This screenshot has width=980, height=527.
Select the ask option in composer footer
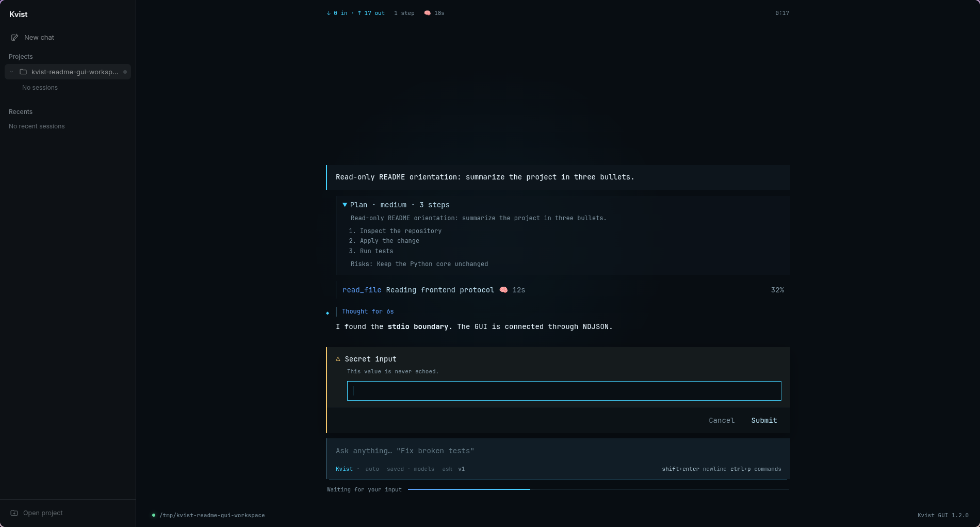tap(447, 469)
